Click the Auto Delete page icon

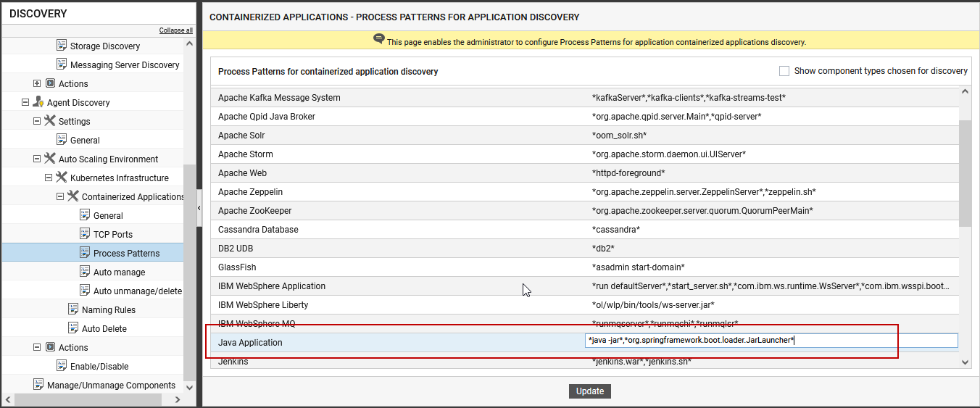73,328
